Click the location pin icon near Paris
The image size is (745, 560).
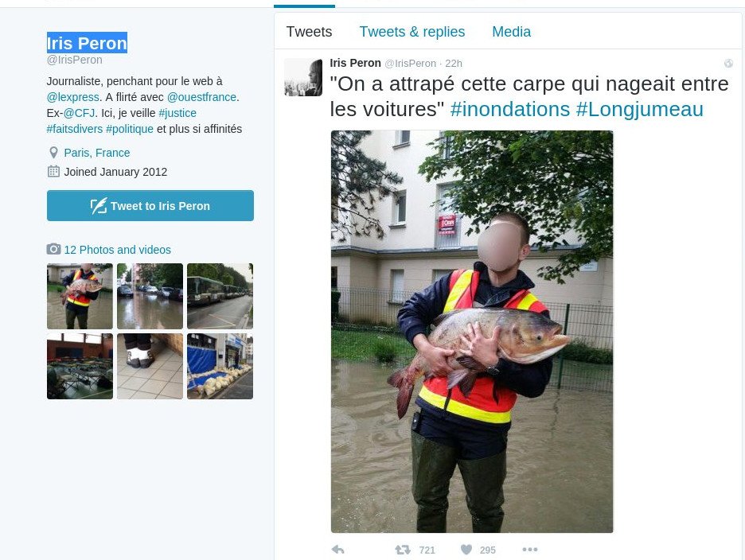pyautogui.click(x=53, y=153)
